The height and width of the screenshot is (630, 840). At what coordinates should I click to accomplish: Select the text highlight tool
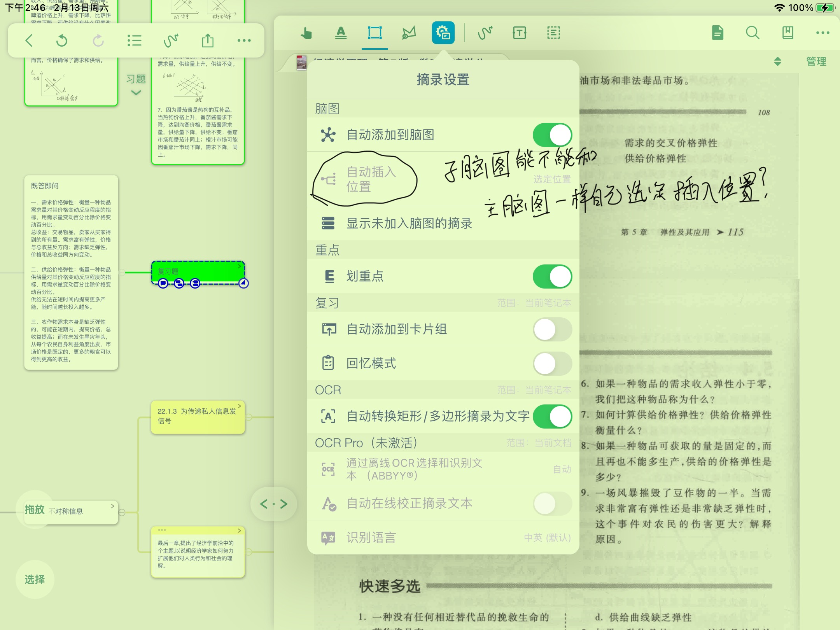point(341,33)
